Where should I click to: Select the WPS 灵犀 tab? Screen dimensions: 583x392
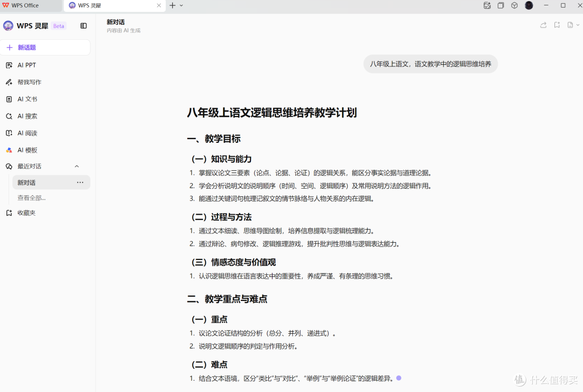114,5
